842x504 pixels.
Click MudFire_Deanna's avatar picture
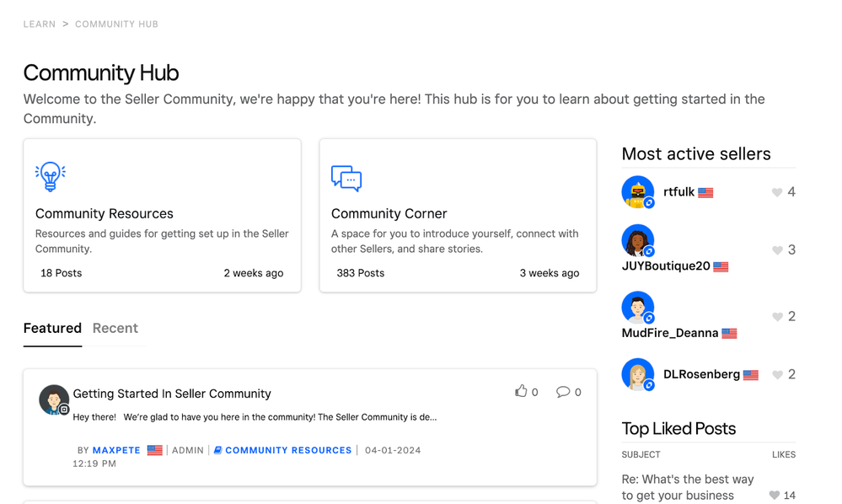click(x=638, y=307)
